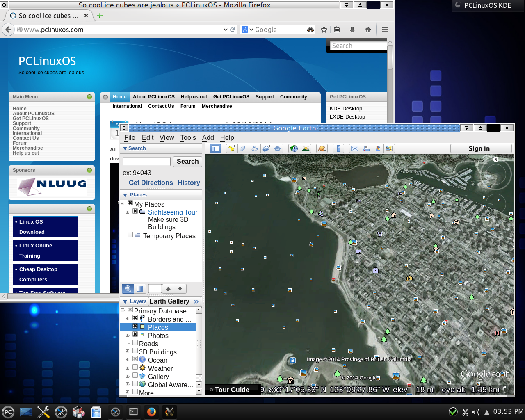
Task: Collapse the Search panel triangle
Action: click(125, 148)
